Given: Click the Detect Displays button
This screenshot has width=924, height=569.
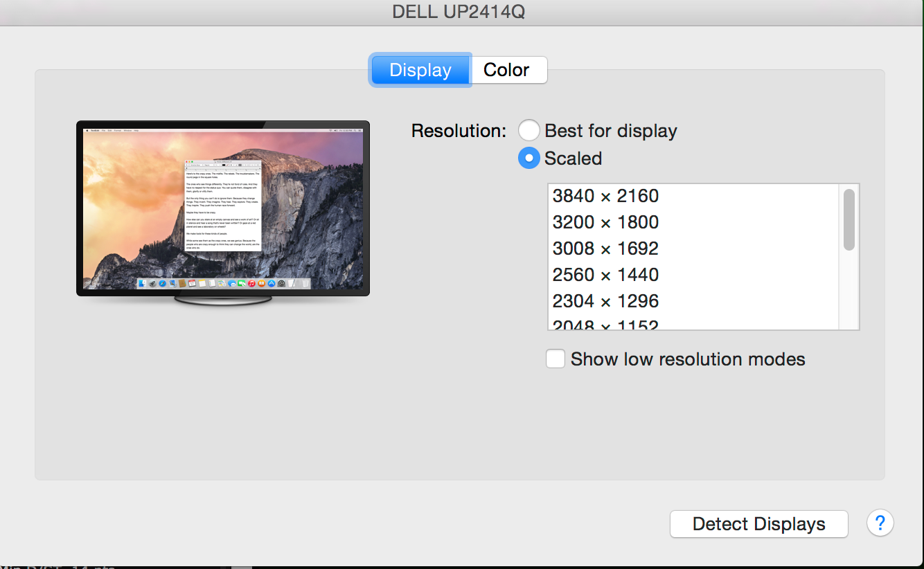Looking at the screenshot, I should (759, 524).
